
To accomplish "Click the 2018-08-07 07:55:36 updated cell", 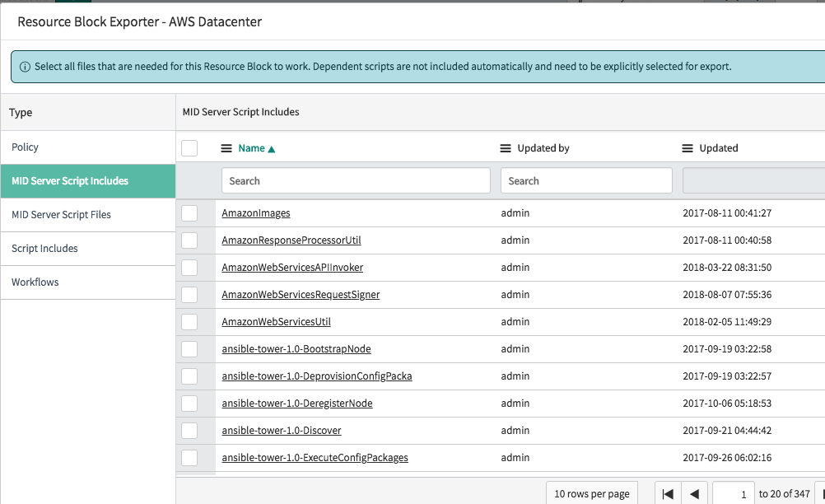I will [727, 295].
